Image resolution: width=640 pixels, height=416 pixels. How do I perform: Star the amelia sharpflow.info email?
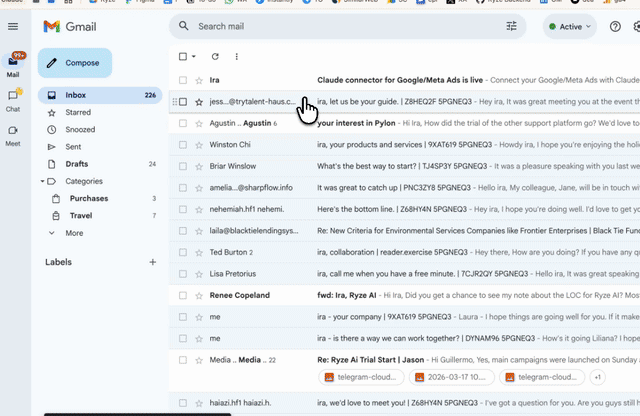(199, 188)
